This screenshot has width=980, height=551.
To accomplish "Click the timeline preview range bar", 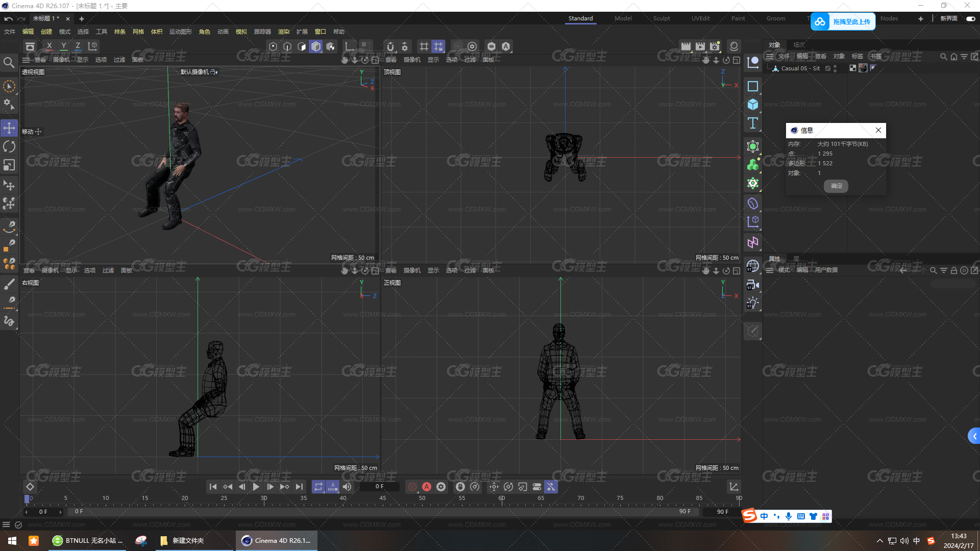I will pyautogui.click(x=383, y=511).
